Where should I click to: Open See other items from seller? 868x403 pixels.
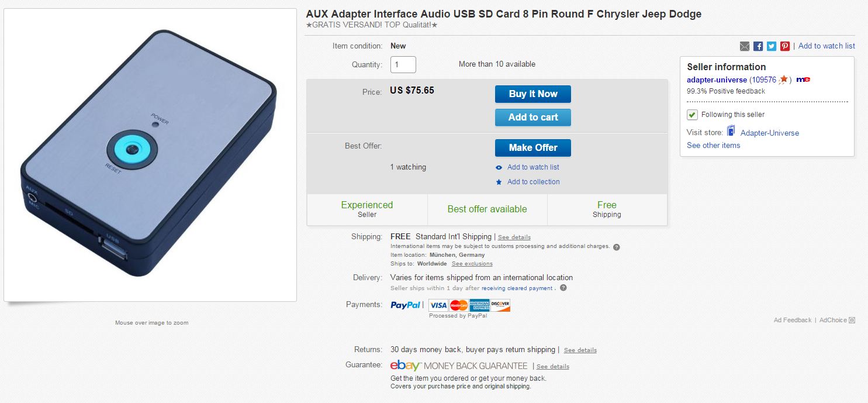pos(713,146)
